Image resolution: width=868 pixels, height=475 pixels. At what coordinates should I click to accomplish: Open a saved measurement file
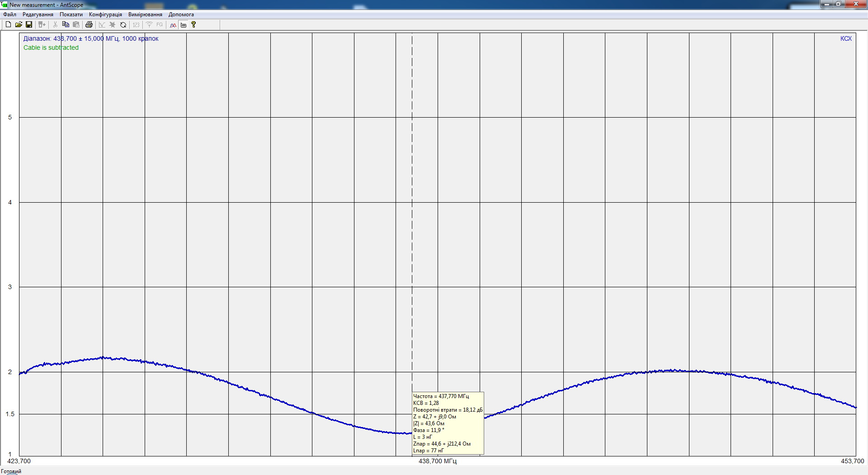pyautogui.click(x=19, y=25)
